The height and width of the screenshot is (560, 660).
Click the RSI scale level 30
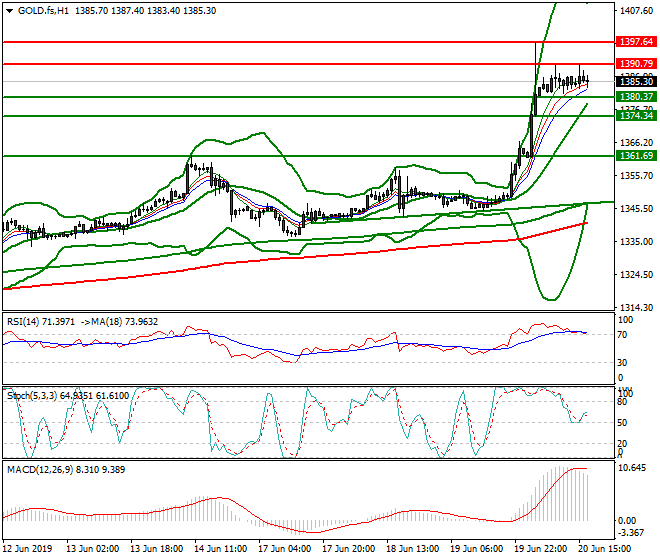623,363
